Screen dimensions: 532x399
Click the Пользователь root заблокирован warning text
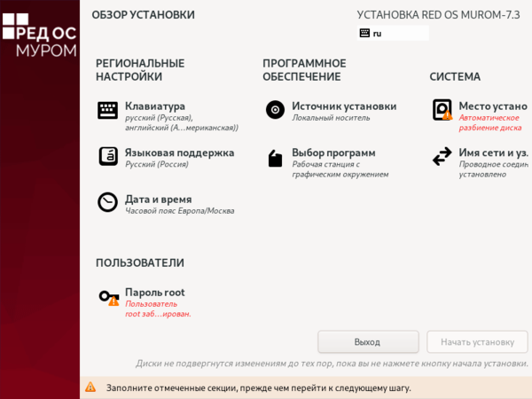click(158, 309)
